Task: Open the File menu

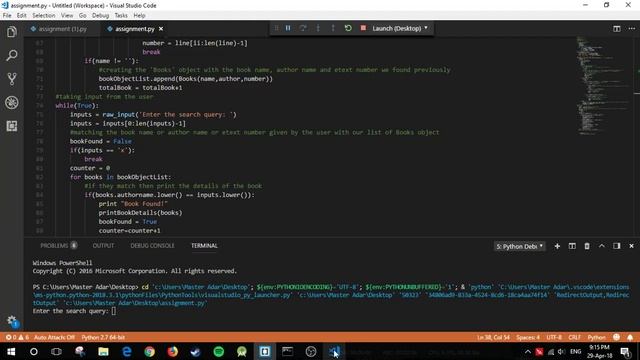Action: point(7,16)
